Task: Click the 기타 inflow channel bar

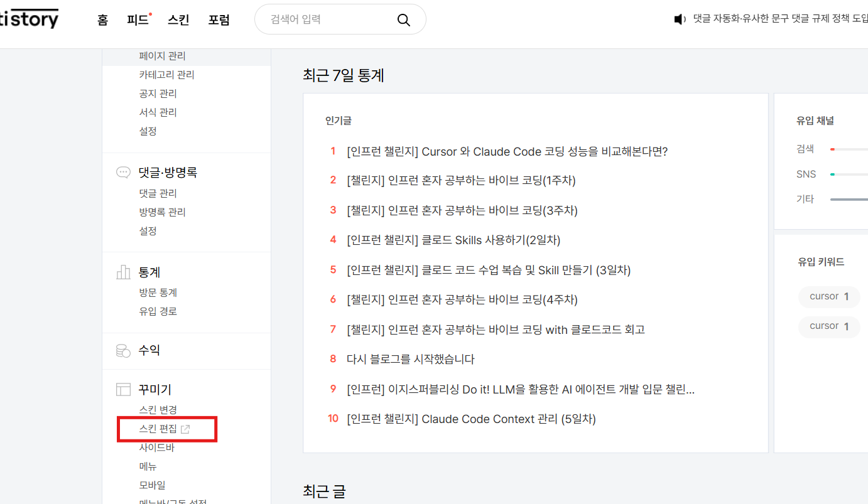Action: point(849,200)
